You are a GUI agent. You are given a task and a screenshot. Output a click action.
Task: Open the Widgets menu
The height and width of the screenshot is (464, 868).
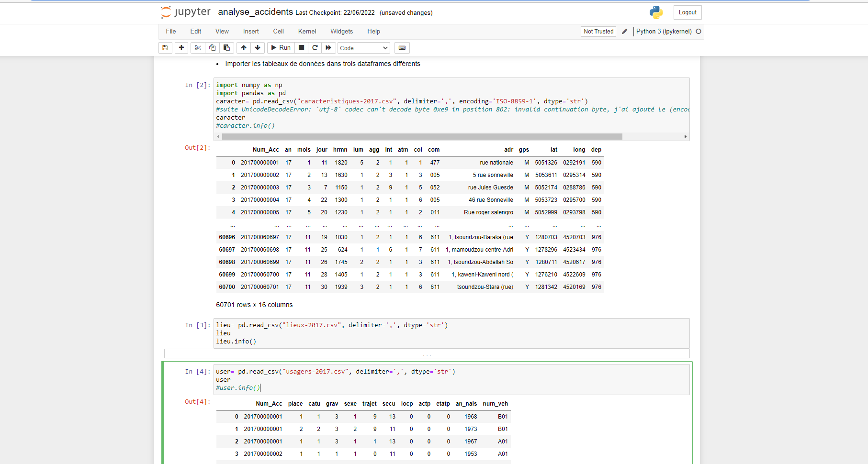[341, 31]
